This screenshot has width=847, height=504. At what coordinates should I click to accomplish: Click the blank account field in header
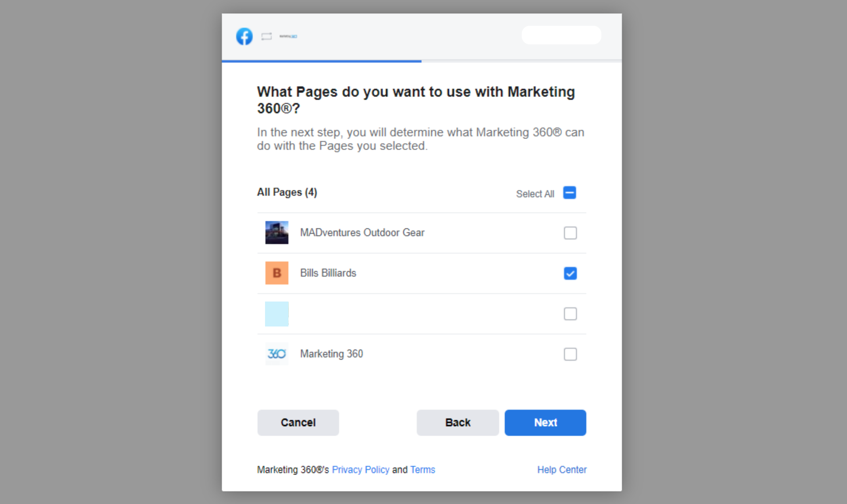pyautogui.click(x=561, y=35)
